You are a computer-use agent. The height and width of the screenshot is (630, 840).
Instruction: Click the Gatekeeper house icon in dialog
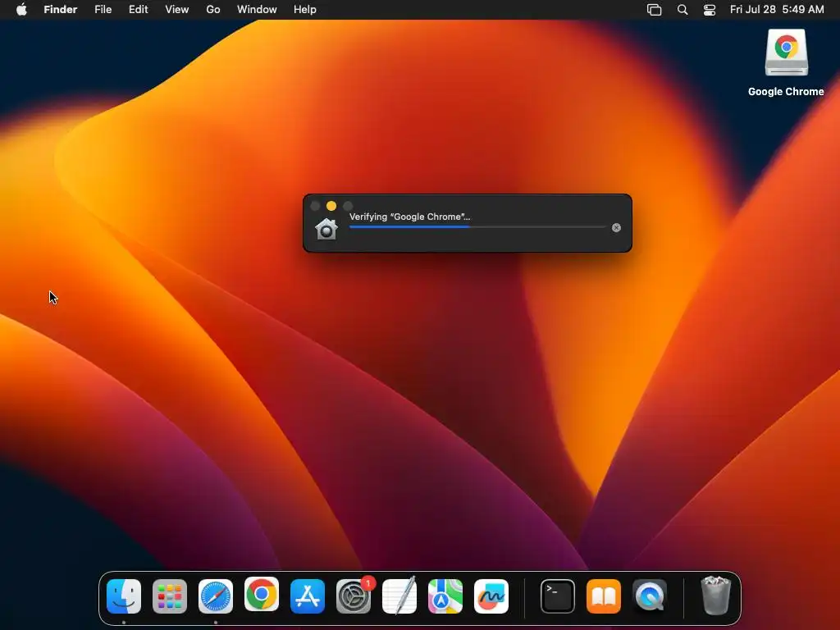(326, 230)
